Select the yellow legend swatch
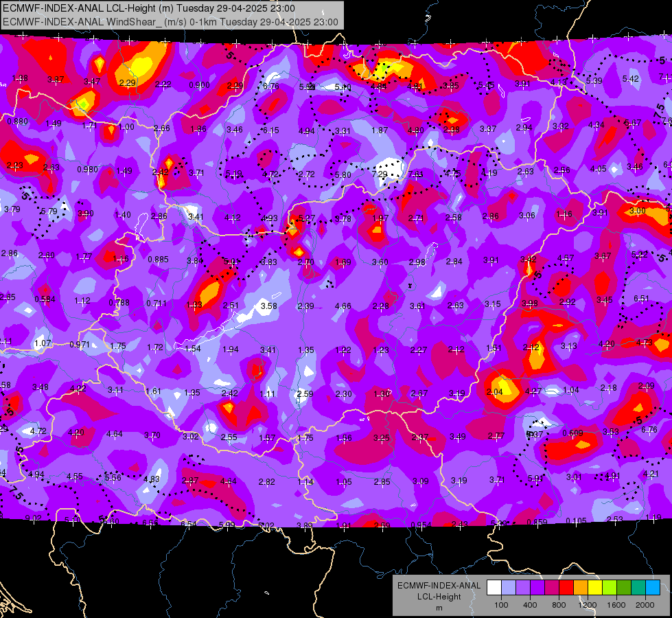Viewport: 672px width, 618px height. click(595, 588)
